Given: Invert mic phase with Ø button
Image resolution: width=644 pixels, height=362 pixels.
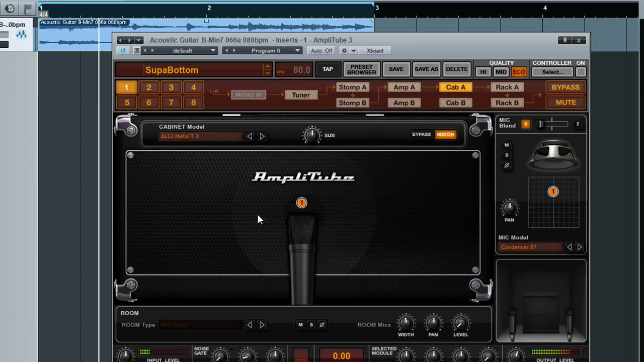Looking at the screenshot, I should pyautogui.click(x=507, y=165).
